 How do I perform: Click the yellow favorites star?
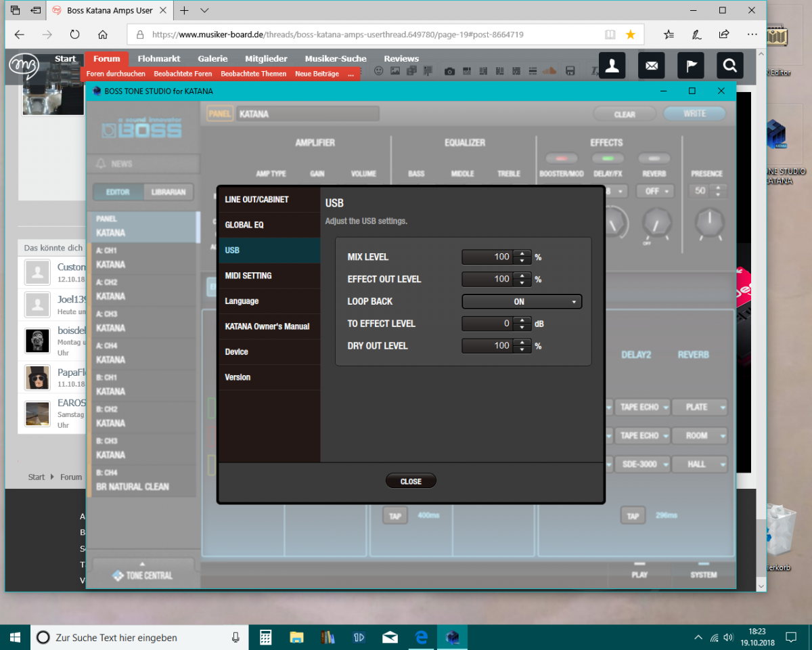[x=631, y=35]
